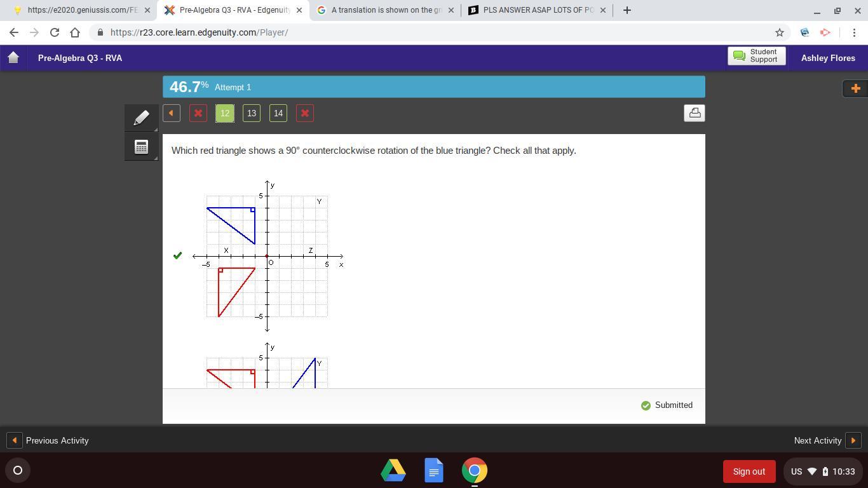Close the Google translation tab
The height and width of the screenshot is (488, 868).
[x=451, y=10]
